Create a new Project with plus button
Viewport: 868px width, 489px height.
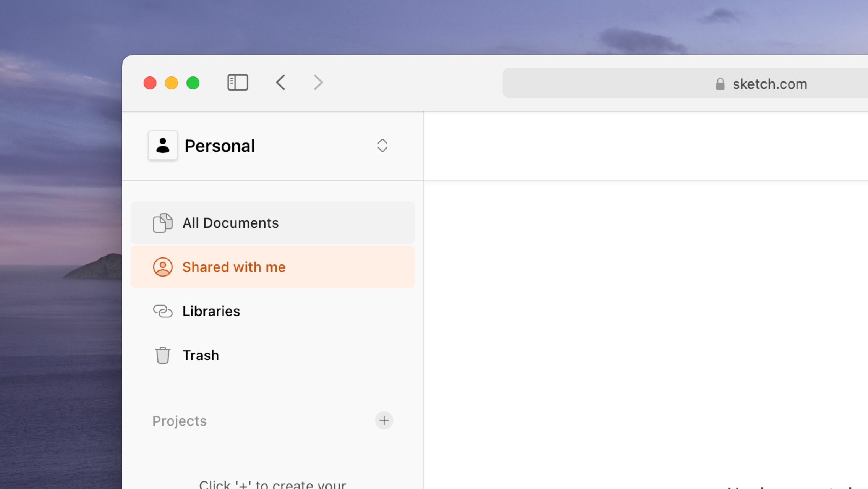(384, 420)
